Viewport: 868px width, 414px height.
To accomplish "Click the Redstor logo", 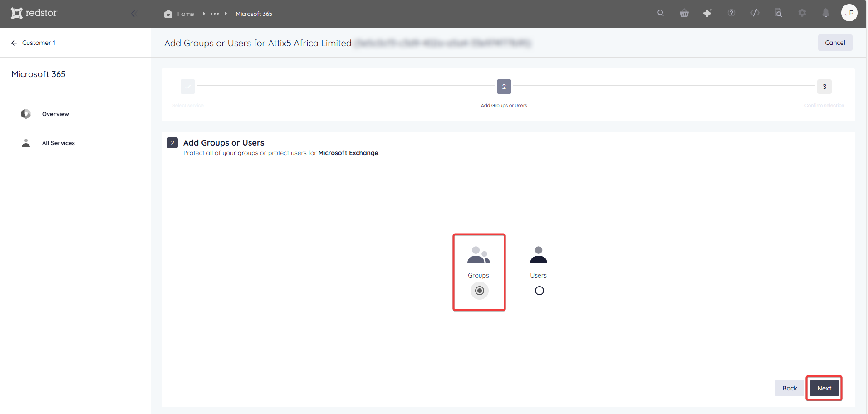I will click(x=34, y=13).
